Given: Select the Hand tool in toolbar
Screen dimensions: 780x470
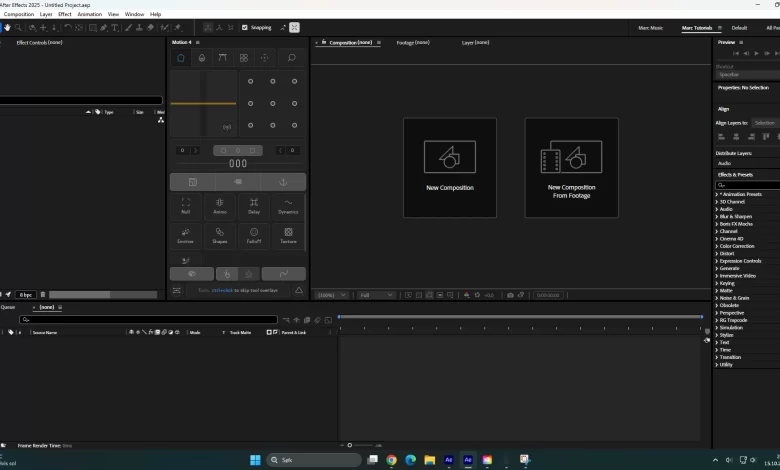Looking at the screenshot, I should click(7, 28).
